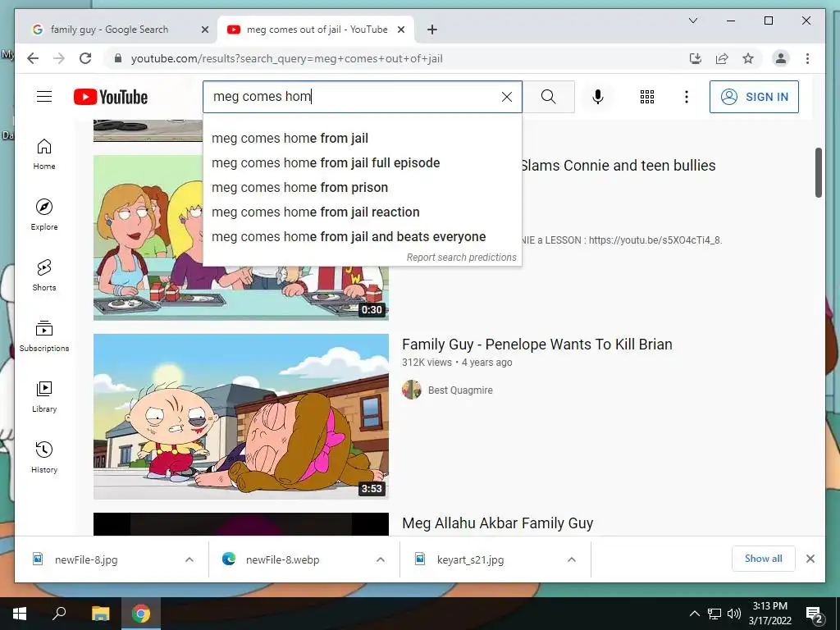Close the family guy Google Search tab
This screenshot has height=630, width=840.
[x=204, y=30]
